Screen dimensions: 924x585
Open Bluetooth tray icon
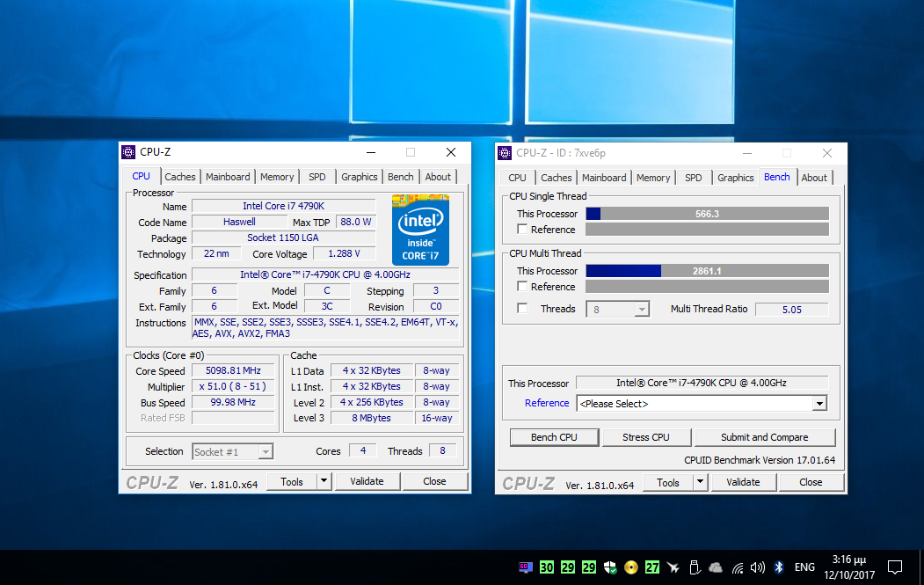pyautogui.click(x=778, y=567)
